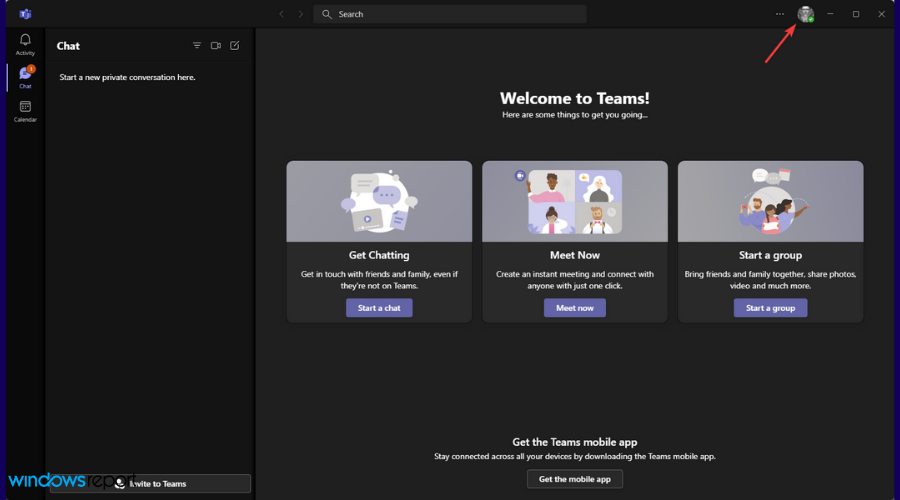Click the Start a group illustration
This screenshot has height=500, width=900.
coord(770,201)
